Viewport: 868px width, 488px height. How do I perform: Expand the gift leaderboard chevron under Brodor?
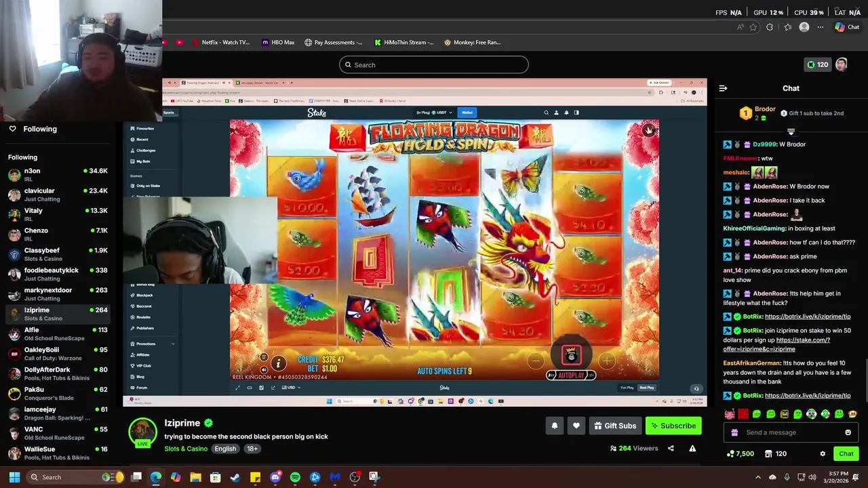pyautogui.click(x=791, y=131)
